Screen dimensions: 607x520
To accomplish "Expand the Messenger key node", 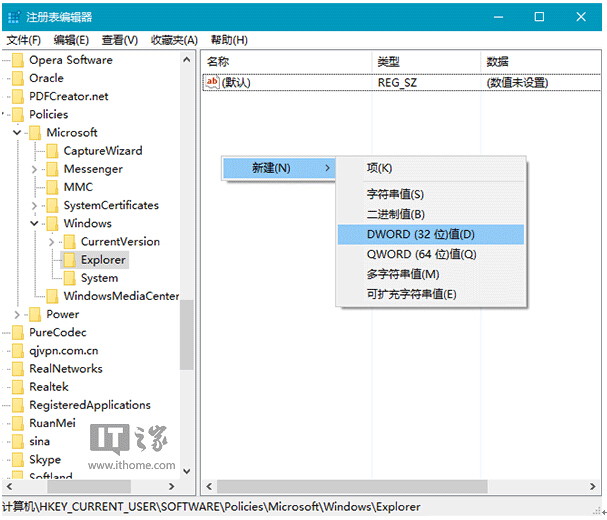I will tap(35, 169).
